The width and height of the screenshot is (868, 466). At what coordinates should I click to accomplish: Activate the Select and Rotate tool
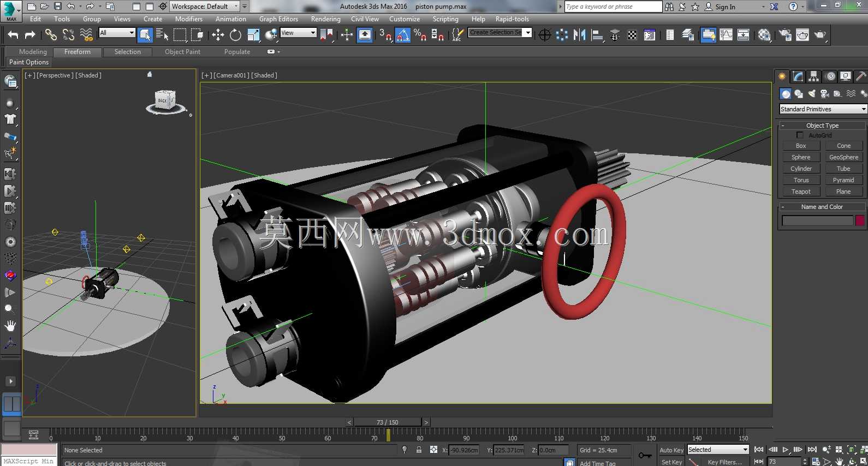point(235,35)
